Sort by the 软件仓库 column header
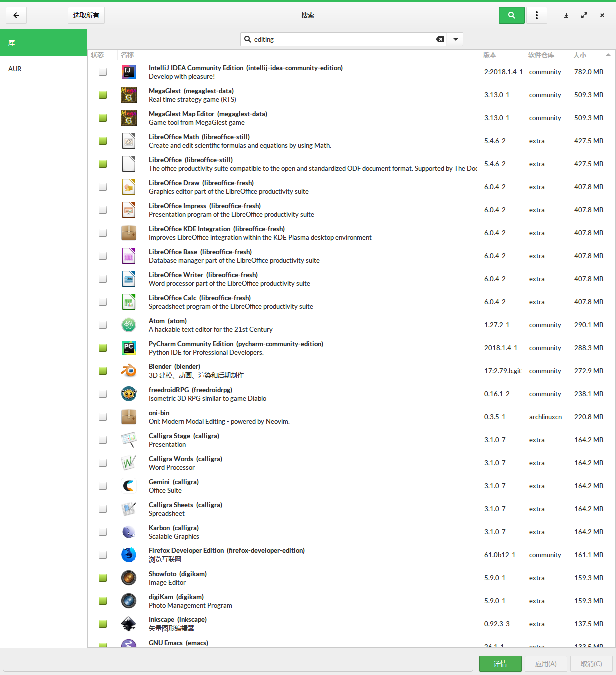 547,55
